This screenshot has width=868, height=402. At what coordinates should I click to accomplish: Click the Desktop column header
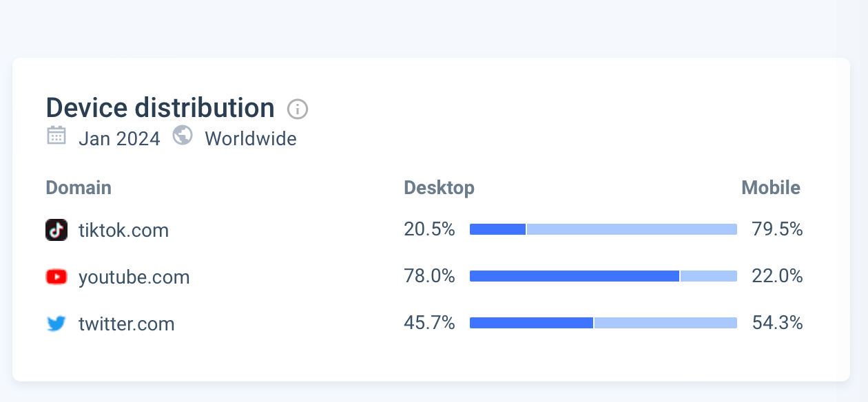point(439,188)
